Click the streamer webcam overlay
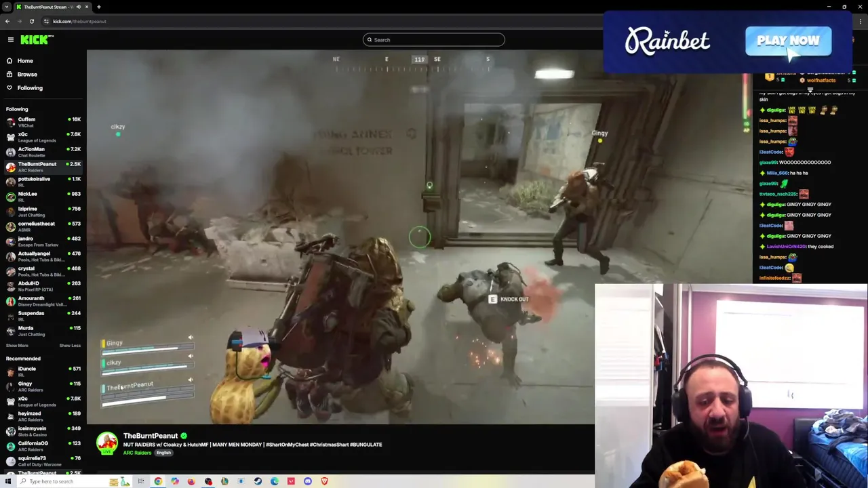This screenshot has width=868, height=488. (731, 386)
